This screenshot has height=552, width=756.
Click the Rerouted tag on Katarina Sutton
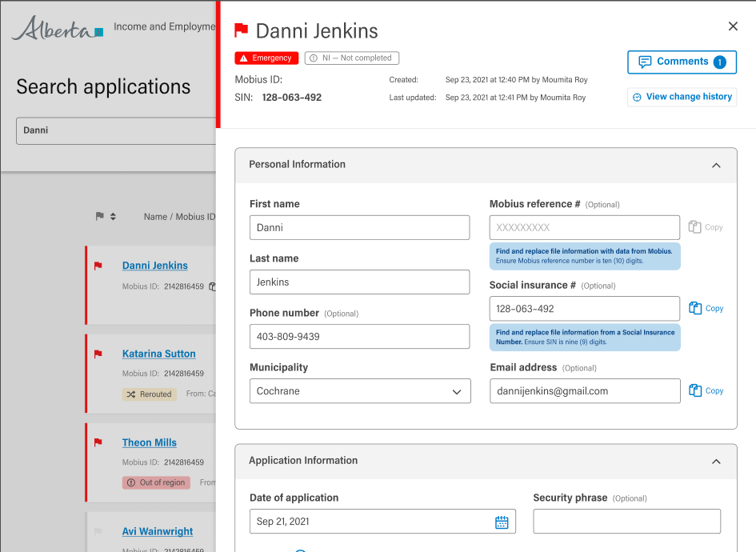pos(150,394)
